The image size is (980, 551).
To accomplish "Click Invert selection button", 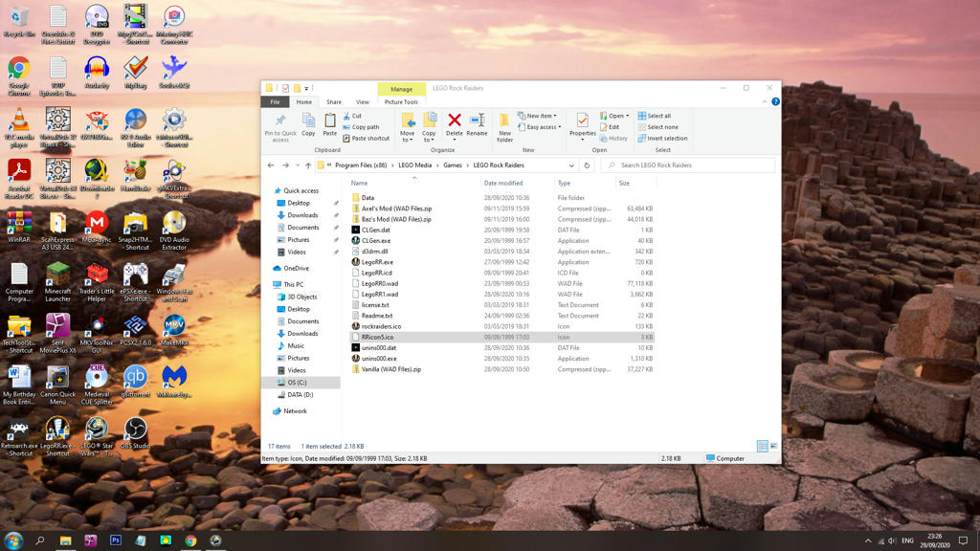I will point(662,138).
